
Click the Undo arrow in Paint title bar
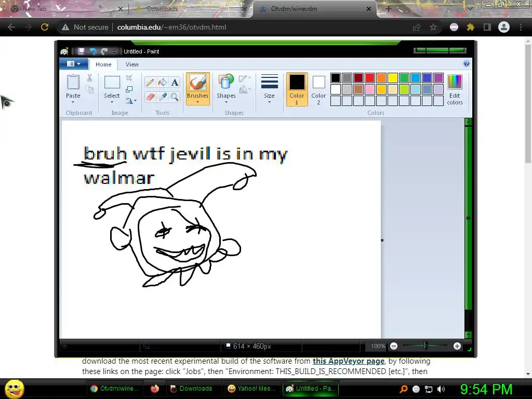tap(92, 51)
